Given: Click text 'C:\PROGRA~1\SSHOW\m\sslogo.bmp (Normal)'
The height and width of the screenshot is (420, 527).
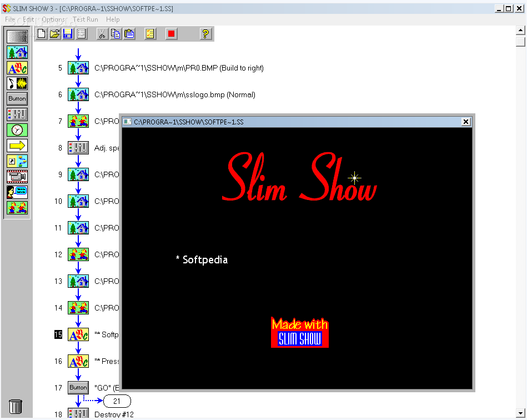Looking at the screenshot, I should coord(175,95).
